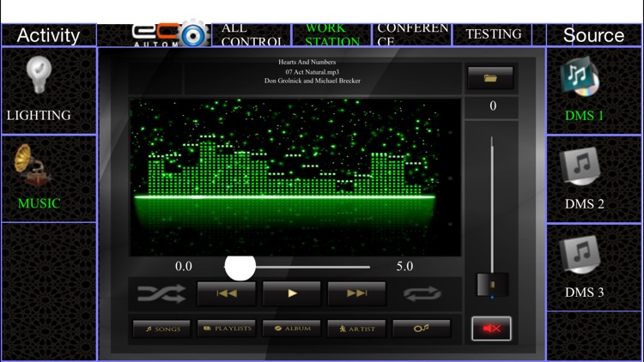Click the 07 Act Natural.mp3 track title
Image resolution: width=644 pixels, height=362 pixels.
tap(313, 72)
